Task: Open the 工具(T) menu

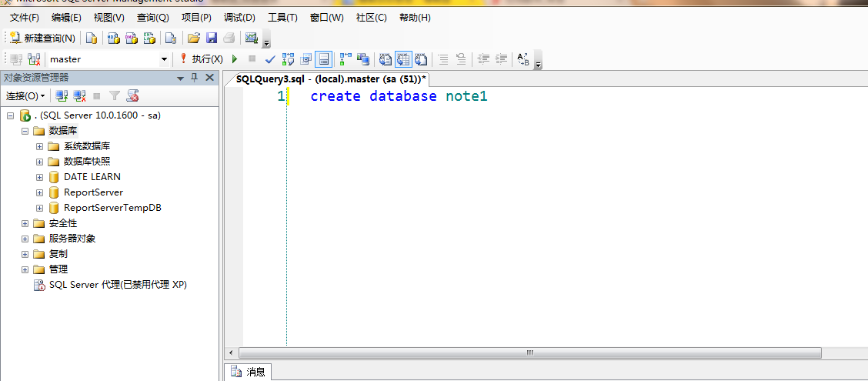Action: click(282, 18)
